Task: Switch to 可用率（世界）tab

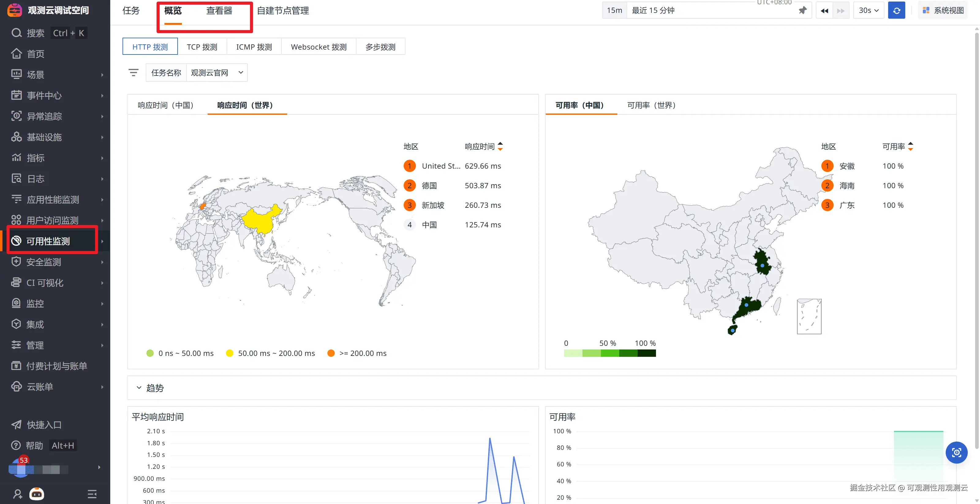Action: tap(651, 105)
